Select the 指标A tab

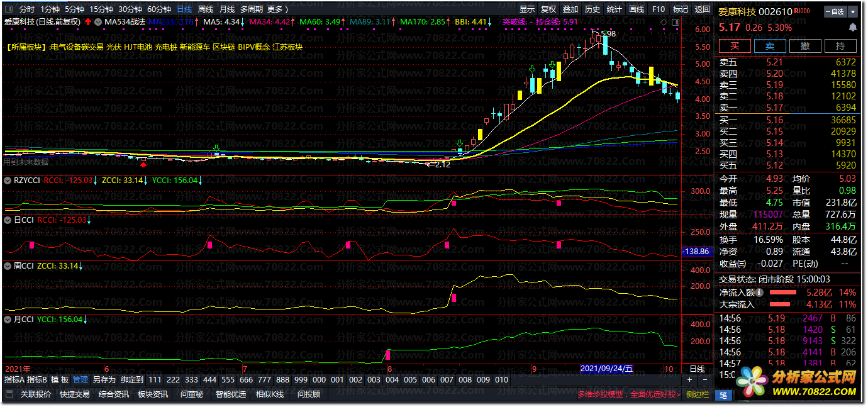[x=14, y=380]
